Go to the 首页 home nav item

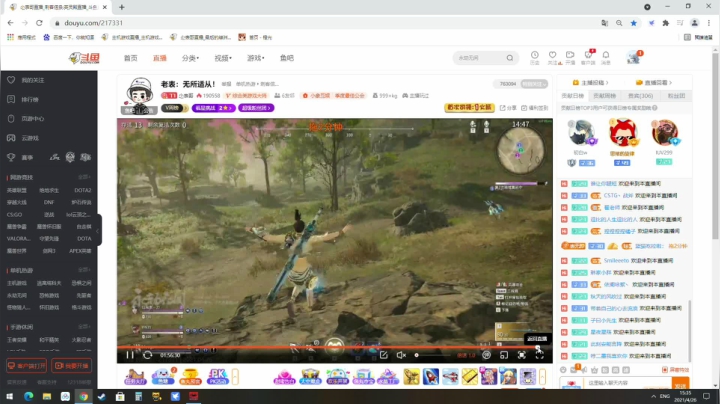click(130, 58)
